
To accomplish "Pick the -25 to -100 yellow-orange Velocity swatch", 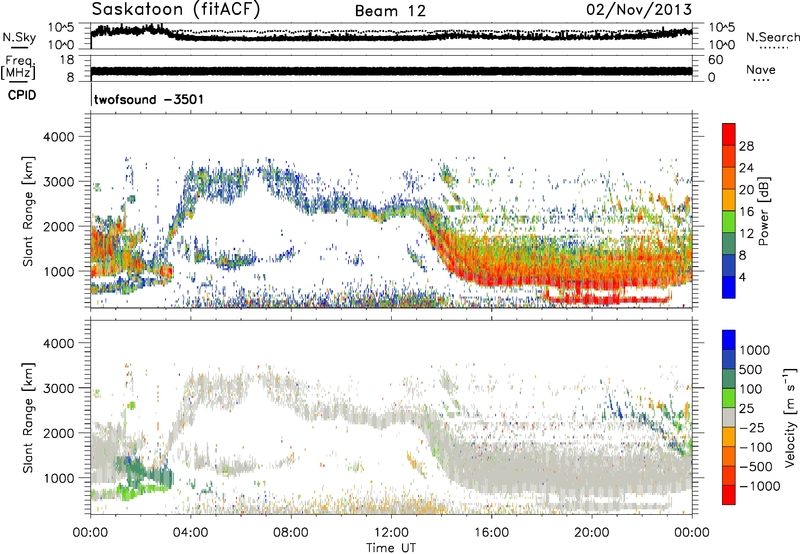I will pos(729,437).
